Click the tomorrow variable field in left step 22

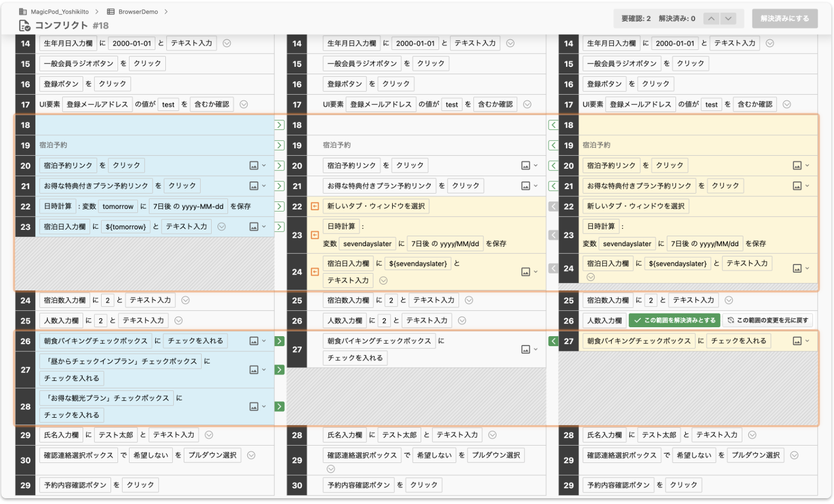point(118,207)
